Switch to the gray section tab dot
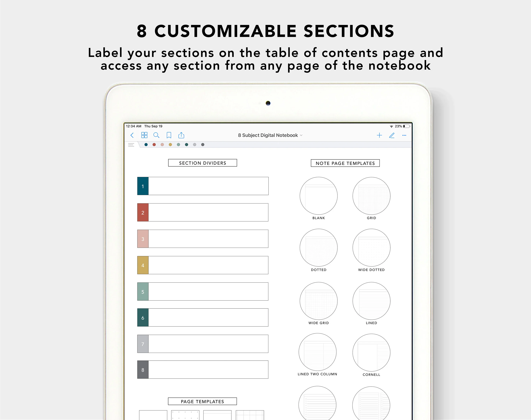The height and width of the screenshot is (420, 531). point(195,145)
